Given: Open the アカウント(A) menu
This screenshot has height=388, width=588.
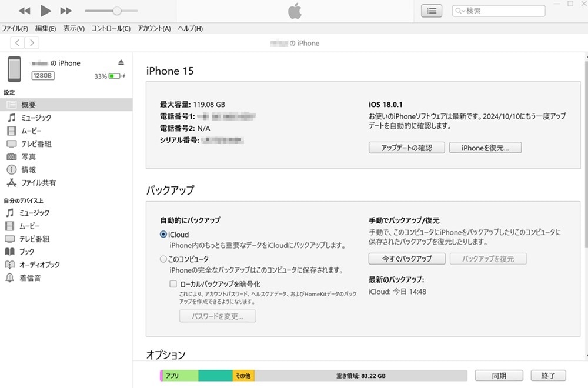Looking at the screenshot, I should coord(154,28).
